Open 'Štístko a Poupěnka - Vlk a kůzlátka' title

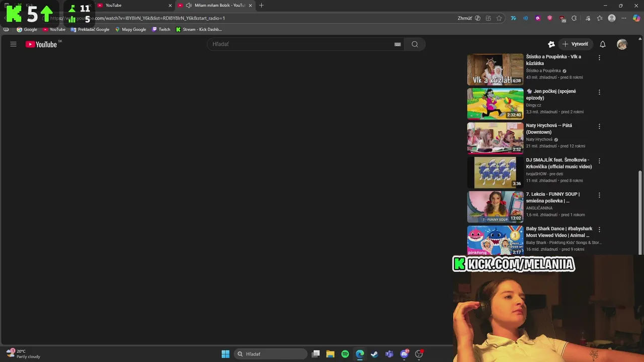(553, 60)
